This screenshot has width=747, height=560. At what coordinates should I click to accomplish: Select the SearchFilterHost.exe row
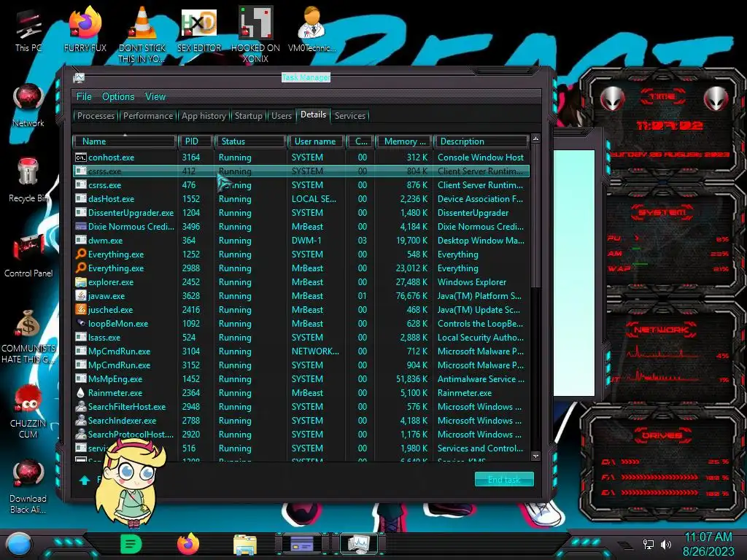pyautogui.click(x=301, y=407)
